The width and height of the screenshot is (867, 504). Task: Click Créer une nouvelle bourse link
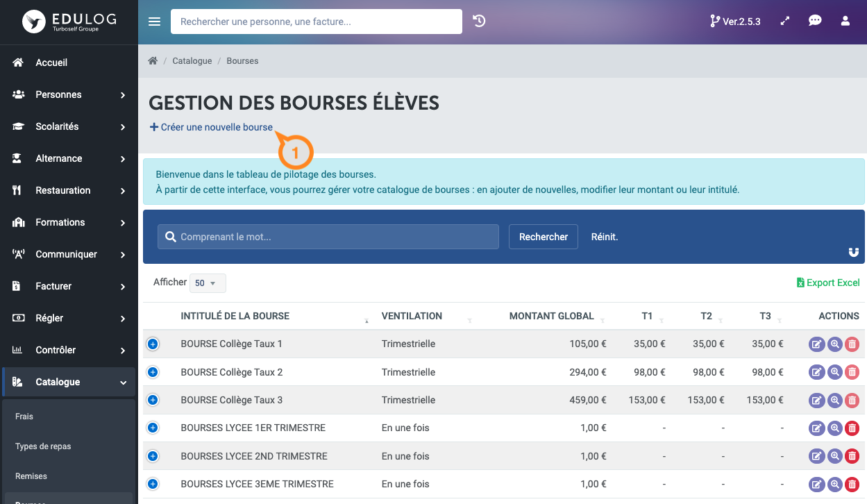pos(212,127)
